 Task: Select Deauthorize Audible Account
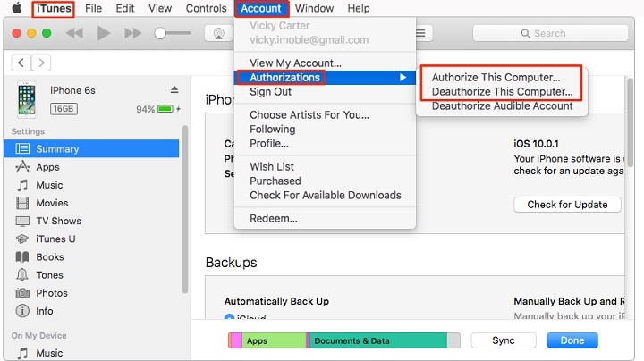pyautogui.click(x=502, y=105)
